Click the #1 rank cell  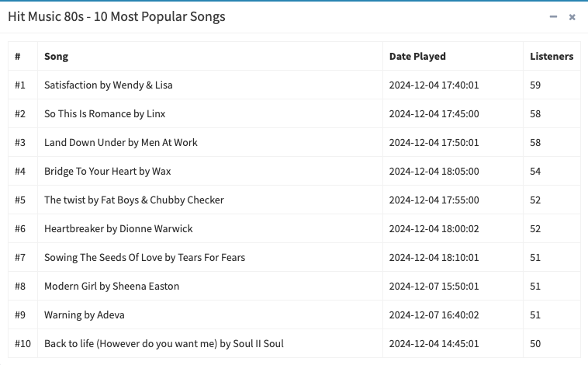22,85
